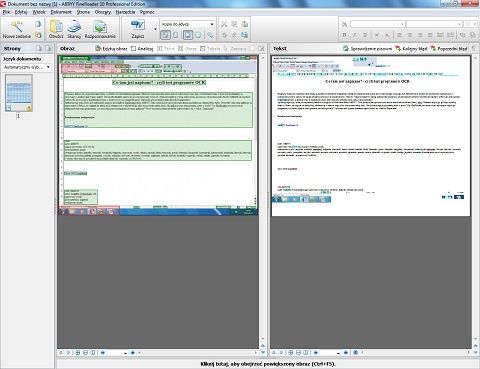
Task: Click the Skanuj scanner icon
Action: [74, 26]
